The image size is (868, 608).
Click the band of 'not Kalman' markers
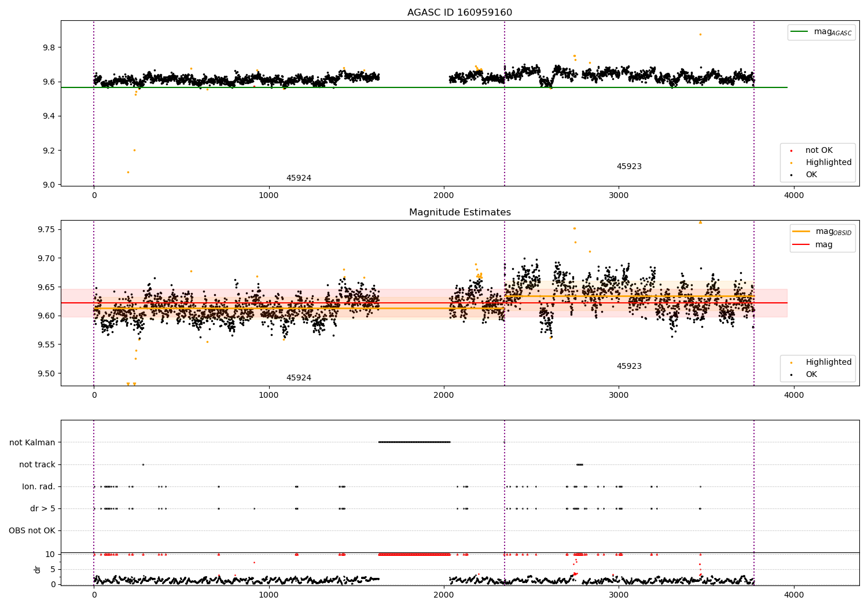click(x=414, y=442)
